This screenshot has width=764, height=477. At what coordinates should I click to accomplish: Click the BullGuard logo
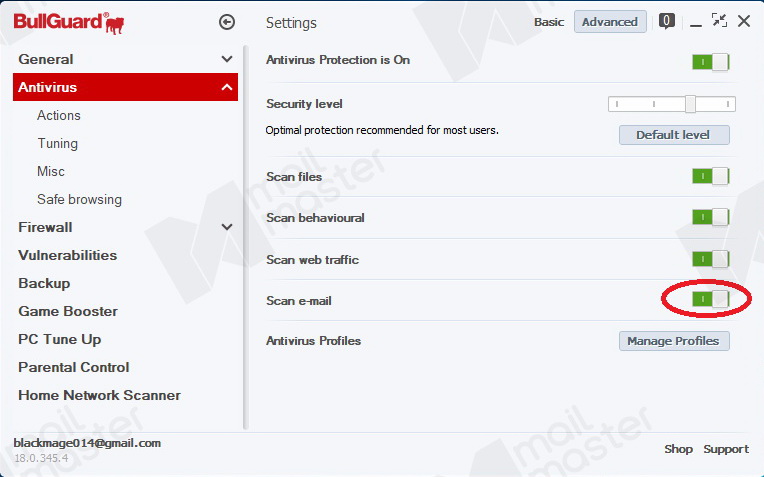tap(69, 23)
